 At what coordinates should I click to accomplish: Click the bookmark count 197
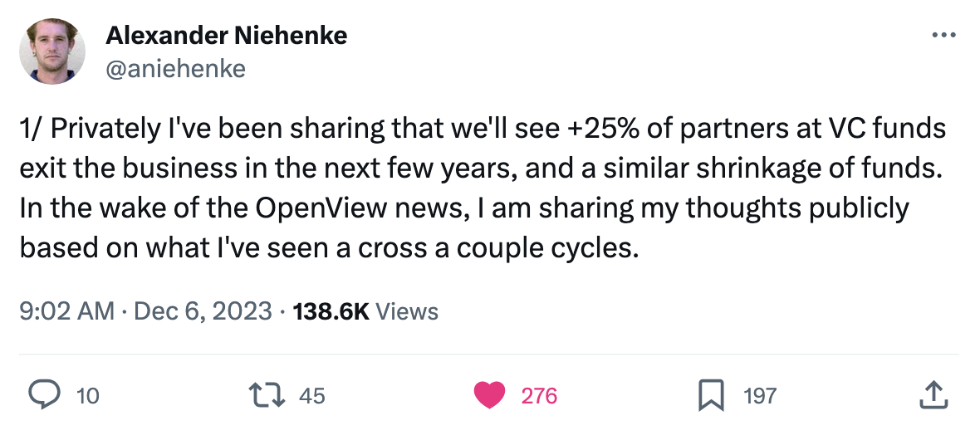click(759, 396)
